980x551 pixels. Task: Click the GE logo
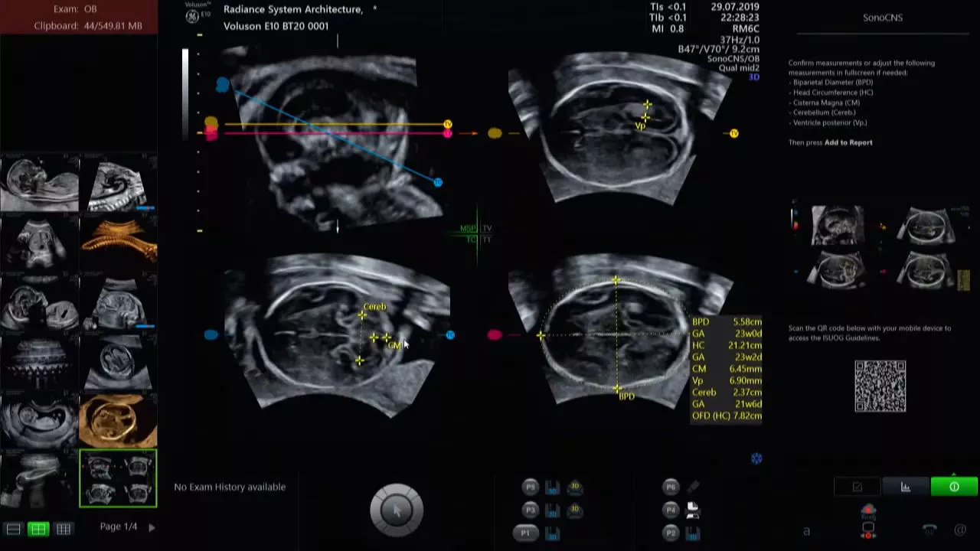[191, 17]
